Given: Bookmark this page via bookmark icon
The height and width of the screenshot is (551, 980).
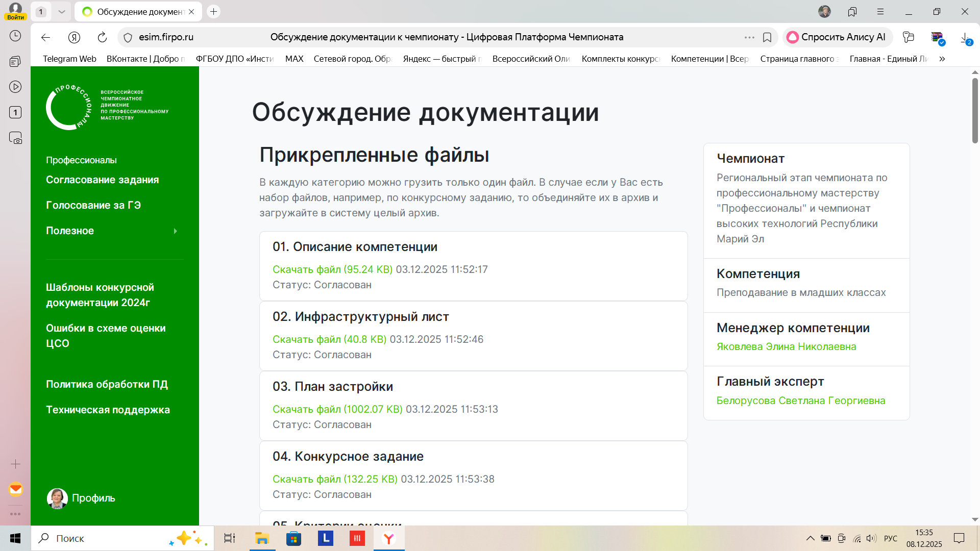Looking at the screenshot, I should 767,37.
